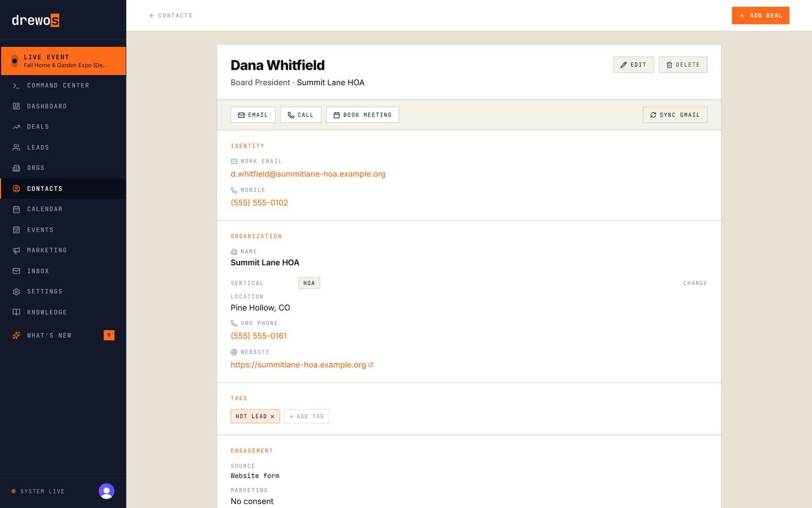Click the Add Deal button
This screenshot has height=508, width=812.
[x=760, y=16]
